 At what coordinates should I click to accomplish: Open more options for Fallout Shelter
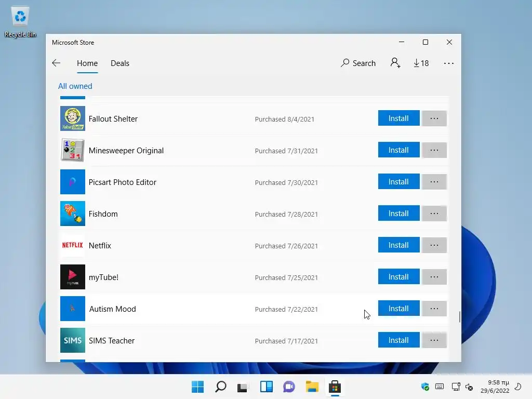tap(434, 118)
